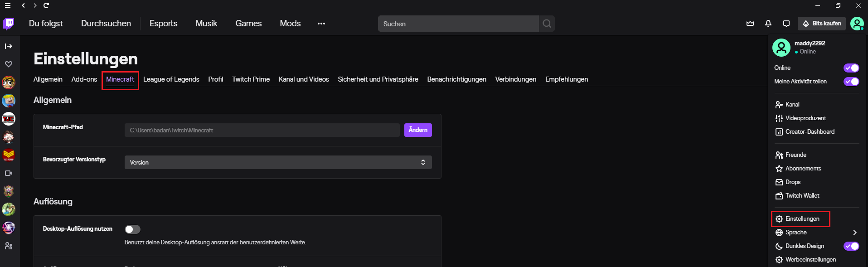Image resolution: width=868 pixels, height=267 pixels.
Task: Toggle Meine Aktivität teilen switch
Action: coord(851,82)
